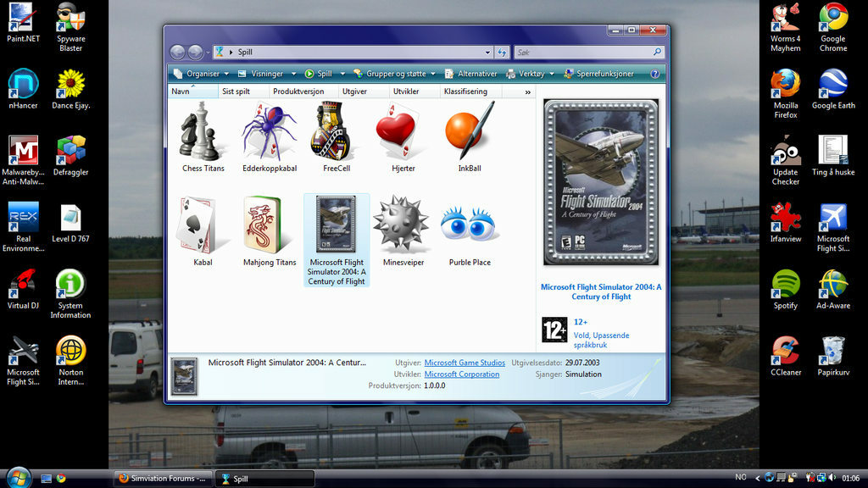The image size is (868, 488).
Task: Open Sperrefunksjoner parental controls
Action: pyautogui.click(x=598, y=74)
